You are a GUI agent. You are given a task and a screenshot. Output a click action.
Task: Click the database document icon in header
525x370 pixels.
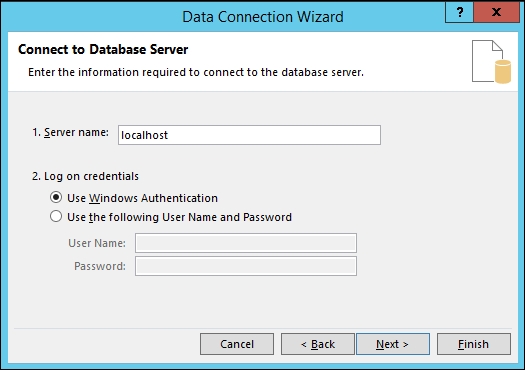click(x=491, y=62)
